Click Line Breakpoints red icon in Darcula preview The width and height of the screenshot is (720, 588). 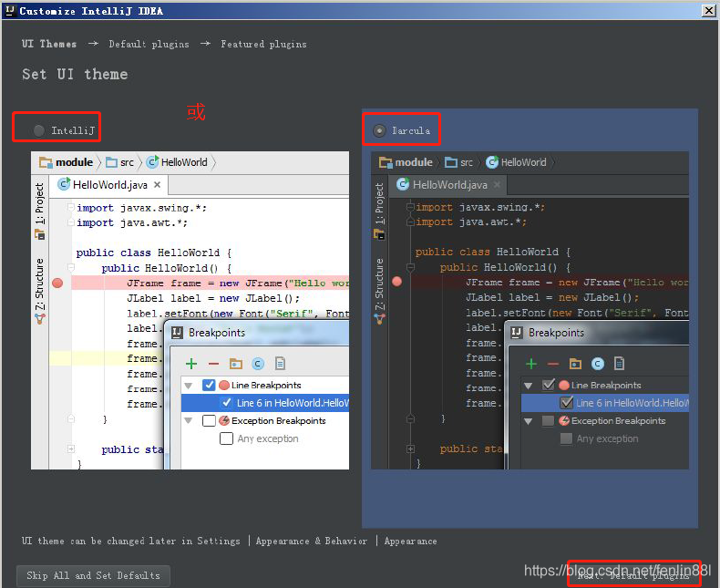click(564, 385)
